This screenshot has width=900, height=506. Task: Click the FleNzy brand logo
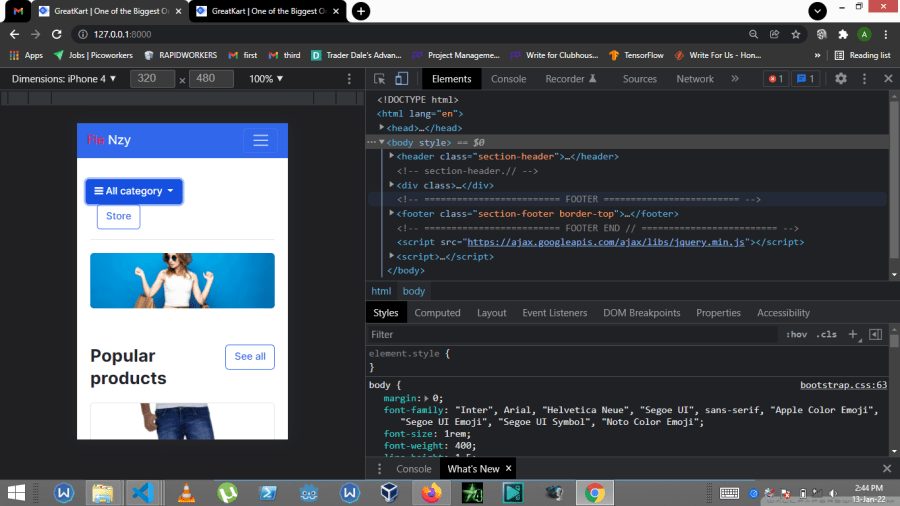click(109, 140)
